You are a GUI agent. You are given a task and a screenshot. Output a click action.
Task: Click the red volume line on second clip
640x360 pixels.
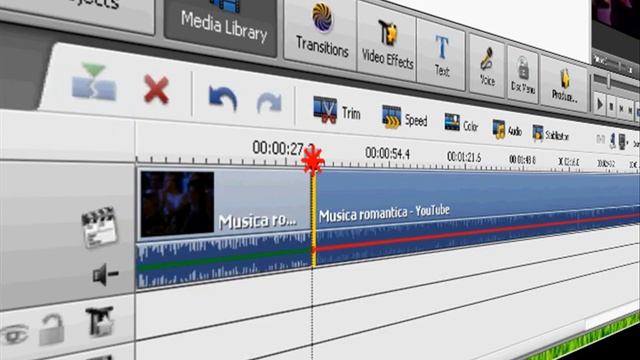tap(478, 232)
